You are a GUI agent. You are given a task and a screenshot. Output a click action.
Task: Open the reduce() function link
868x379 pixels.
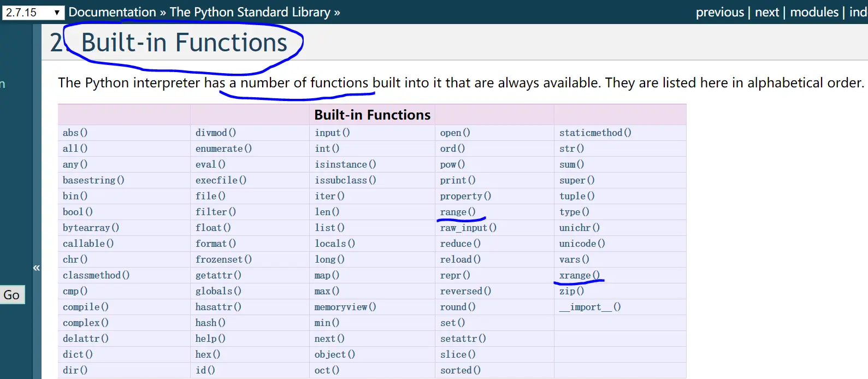coord(460,244)
